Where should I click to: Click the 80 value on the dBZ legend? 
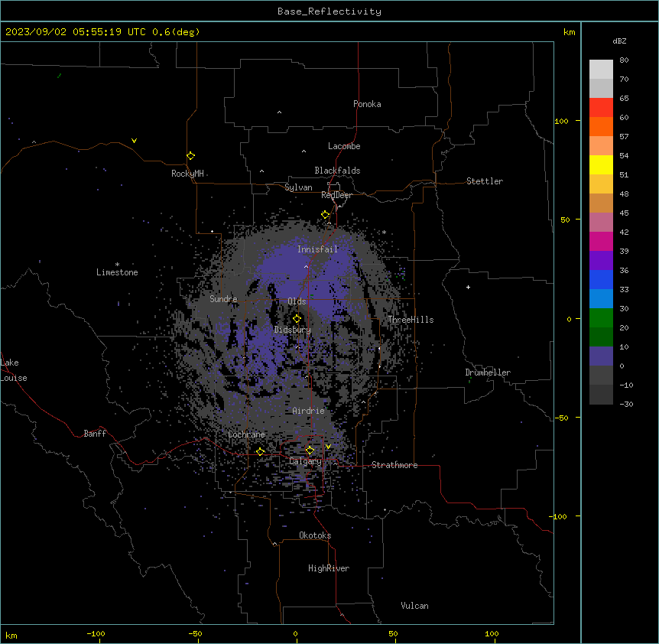pyautogui.click(x=624, y=60)
